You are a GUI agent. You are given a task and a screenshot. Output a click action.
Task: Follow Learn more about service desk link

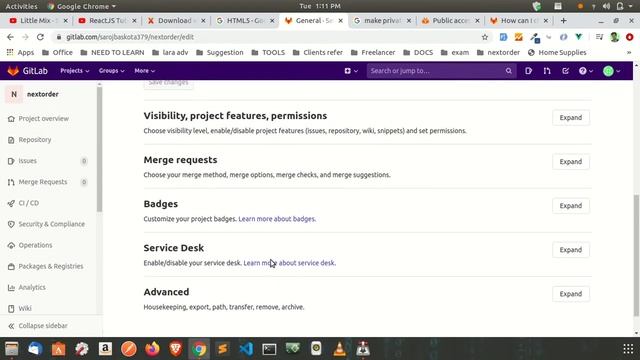click(290, 263)
